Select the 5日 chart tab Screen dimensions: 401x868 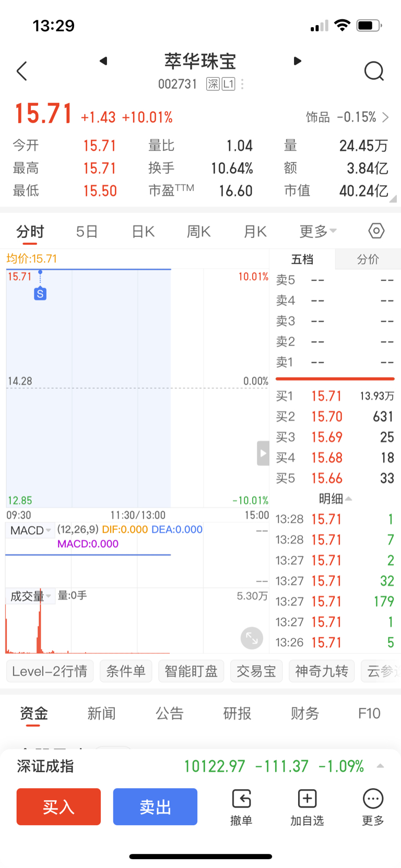(87, 231)
